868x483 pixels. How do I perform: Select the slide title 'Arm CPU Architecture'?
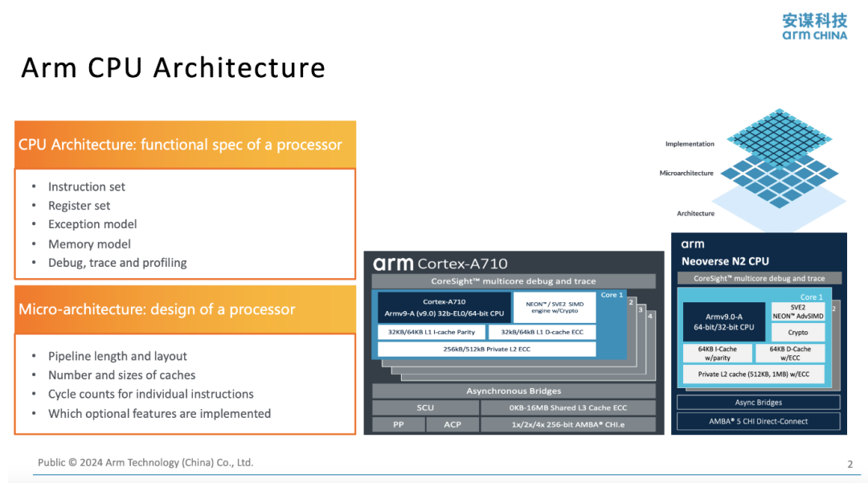pyautogui.click(x=174, y=68)
